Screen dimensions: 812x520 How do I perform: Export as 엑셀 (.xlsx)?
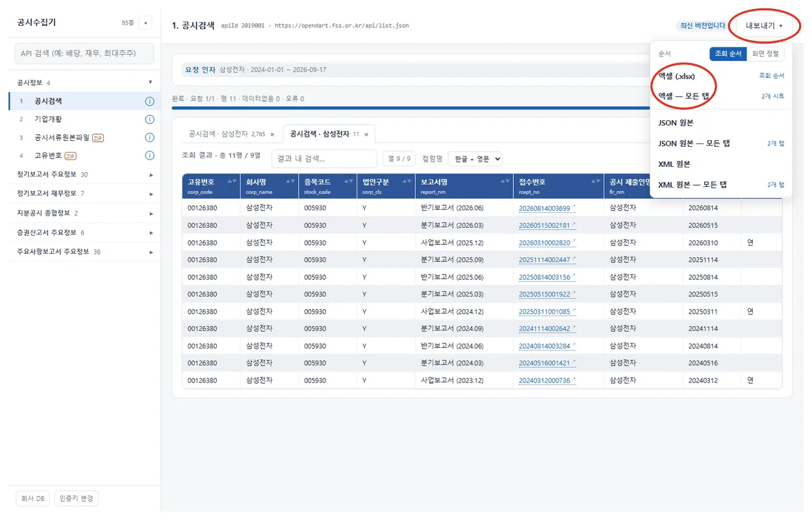[721, 76]
